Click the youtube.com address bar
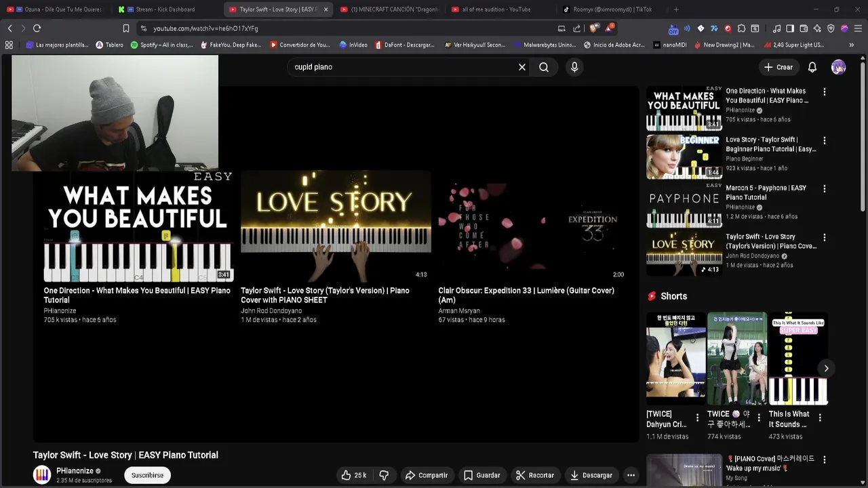868x488 pixels. [x=346, y=28]
